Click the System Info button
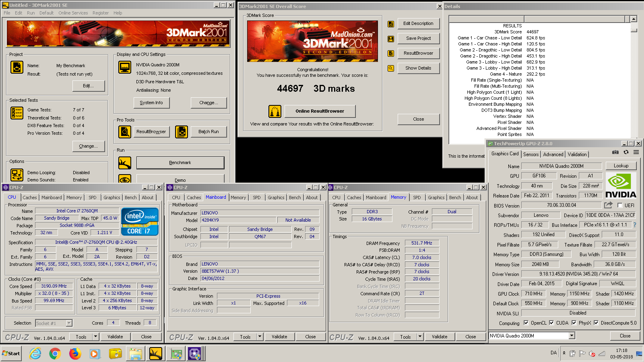The width and height of the screenshot is (644, 362). (x=151, y=103)
